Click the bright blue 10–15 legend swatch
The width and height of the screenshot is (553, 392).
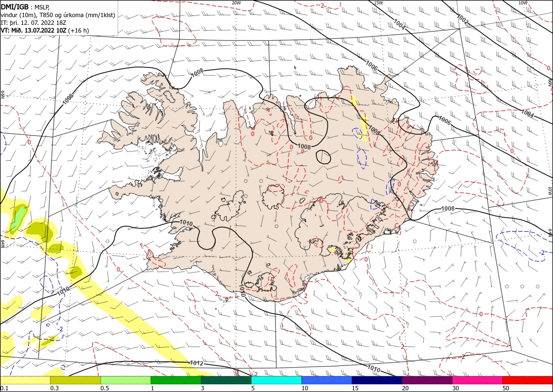(327, 380)
